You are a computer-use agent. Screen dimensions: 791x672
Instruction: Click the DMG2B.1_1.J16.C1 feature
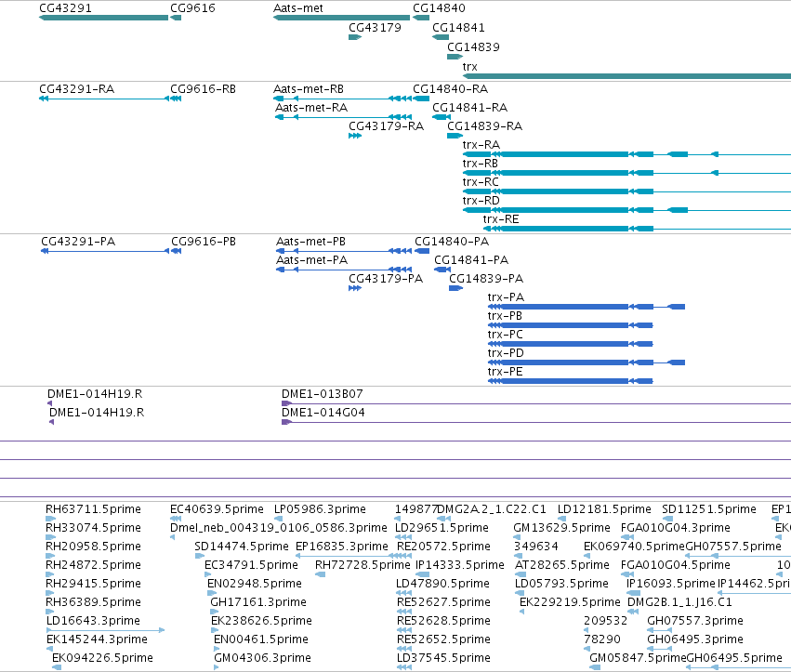point(634,612)
